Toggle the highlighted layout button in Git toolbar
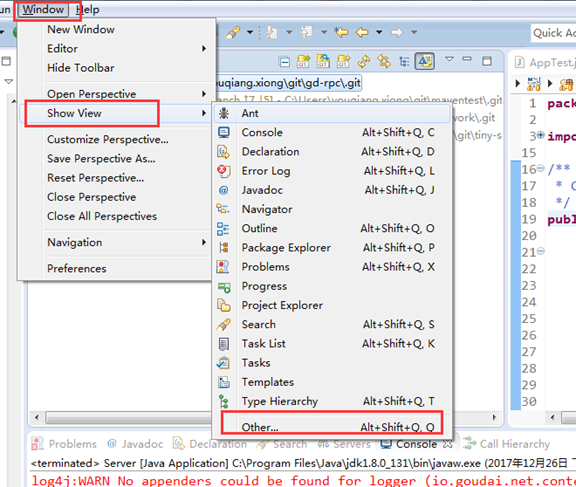Image resolution: width=576 pixels, height=487 pixels. coord(425,61)
